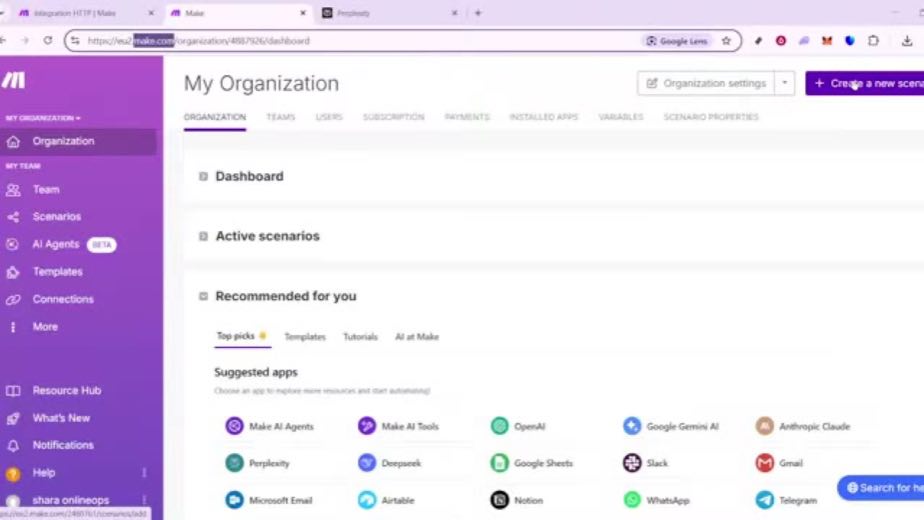
Task: Open browser extensions puzzle icon
Action: point(873,41)
